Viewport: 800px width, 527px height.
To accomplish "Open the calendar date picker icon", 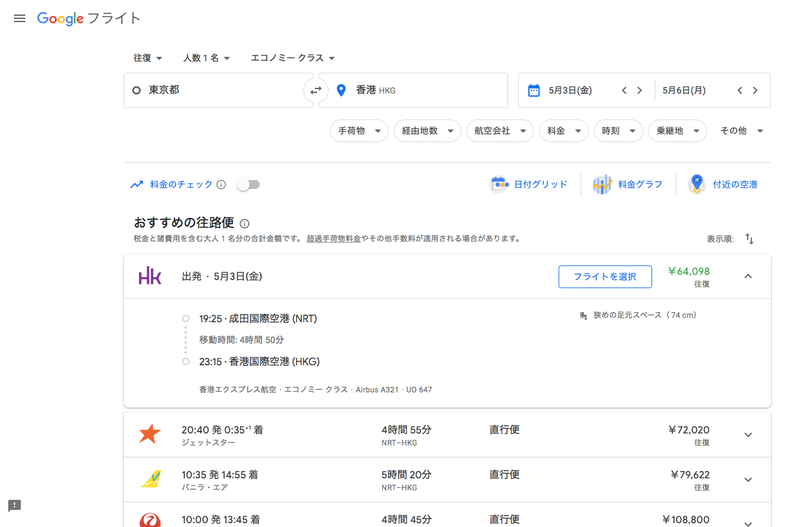I will click(x=534, y=90).
